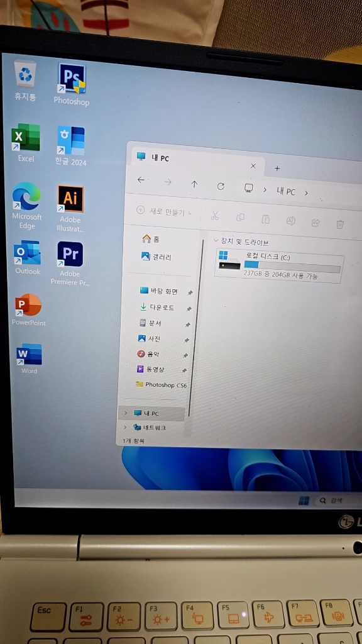Open the Windows Start button
This screenshot has height=644, width=362.
304,500
